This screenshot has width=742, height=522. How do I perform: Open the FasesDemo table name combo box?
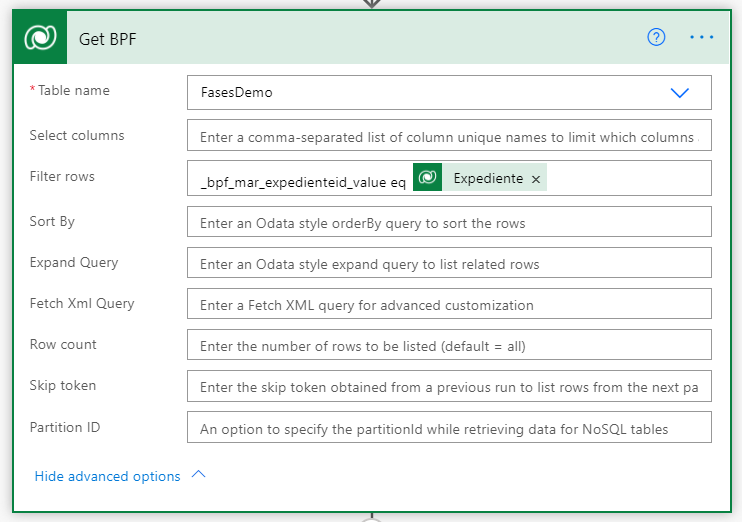pyautogui.click(x=449, y=92)
